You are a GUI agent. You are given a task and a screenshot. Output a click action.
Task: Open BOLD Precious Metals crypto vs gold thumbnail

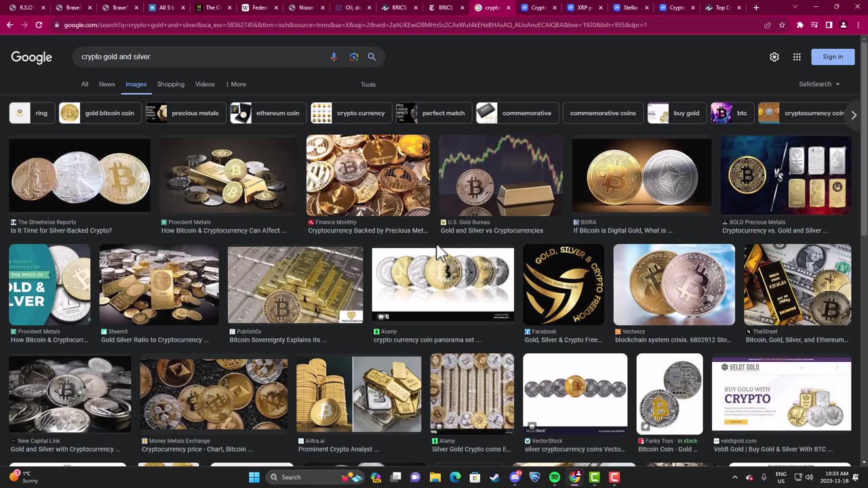click(x=785, y=176)
